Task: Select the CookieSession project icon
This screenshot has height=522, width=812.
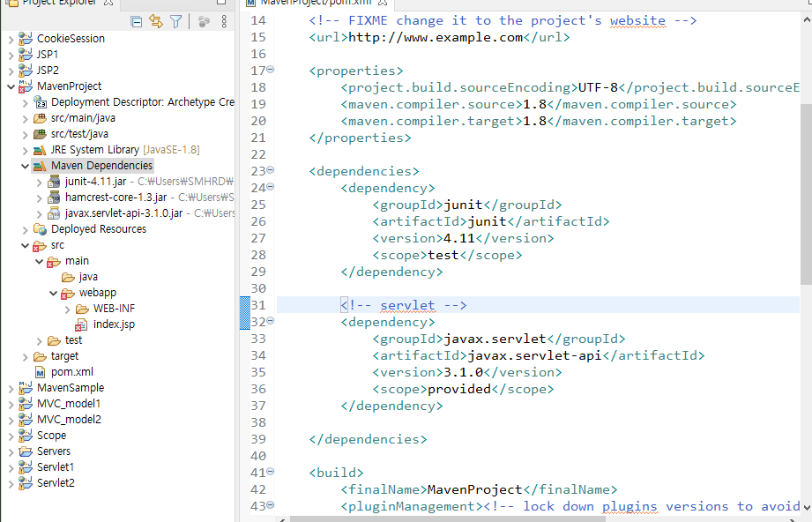Action: pyautogui.click(x=26, y=38)
